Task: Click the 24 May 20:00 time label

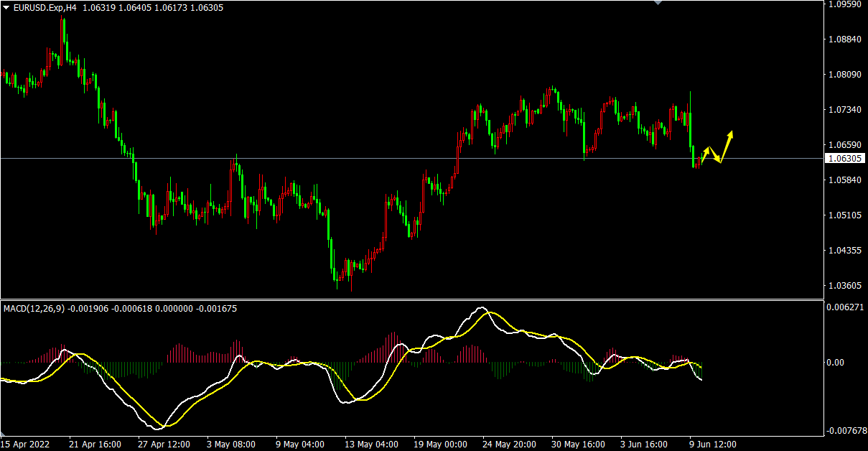Action: point(509,445)
